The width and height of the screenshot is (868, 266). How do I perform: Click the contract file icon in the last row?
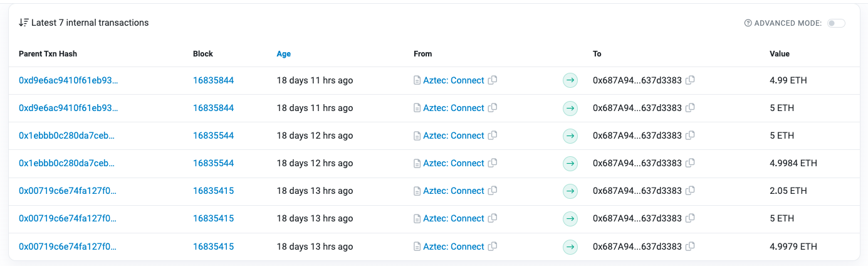tap(417, 247)
